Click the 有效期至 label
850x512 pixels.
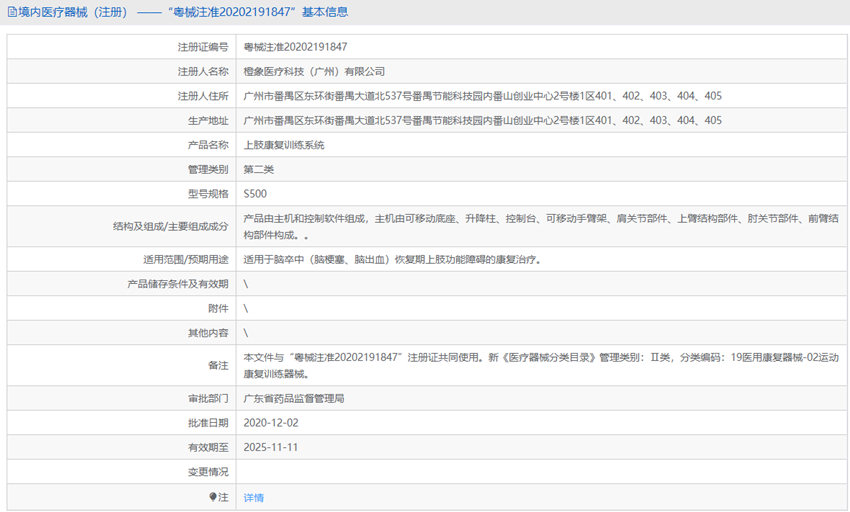pos(208,447)
